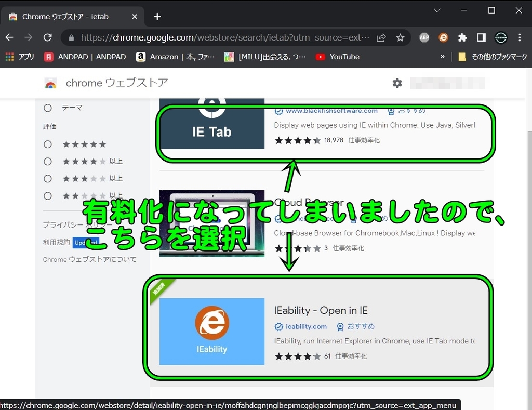Open Chrome Web Store settings gear
Image resolution: width=532 pixels, height=410 pixels.
click(x=397, y=83)
